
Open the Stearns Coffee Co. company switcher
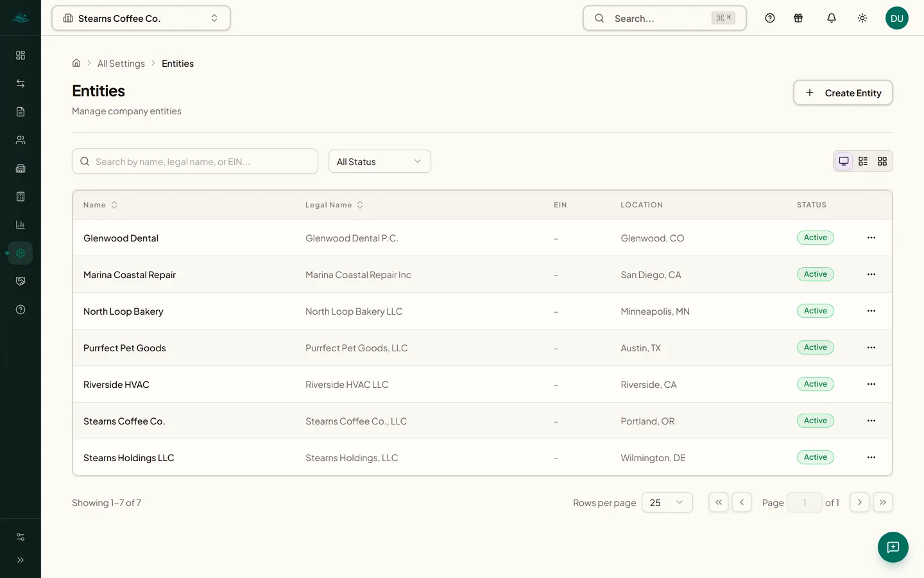[x=141, y=18]
